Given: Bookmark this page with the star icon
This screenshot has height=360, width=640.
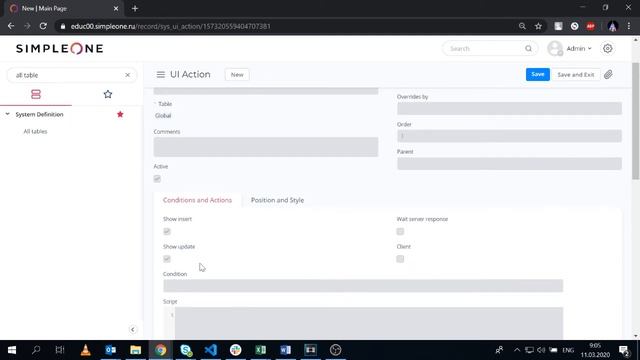Looking at the screenshot, I should coord(538,26).
